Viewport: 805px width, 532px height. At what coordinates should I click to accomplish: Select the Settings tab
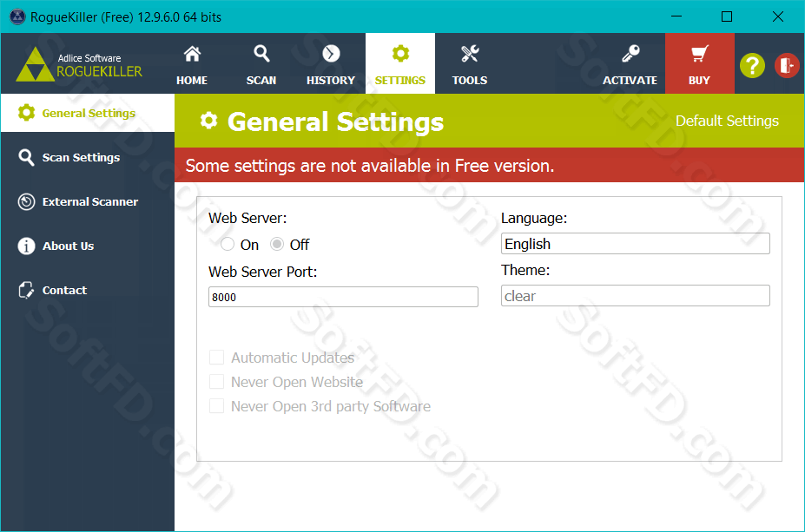pyautogui.click(x=400, y=63)
